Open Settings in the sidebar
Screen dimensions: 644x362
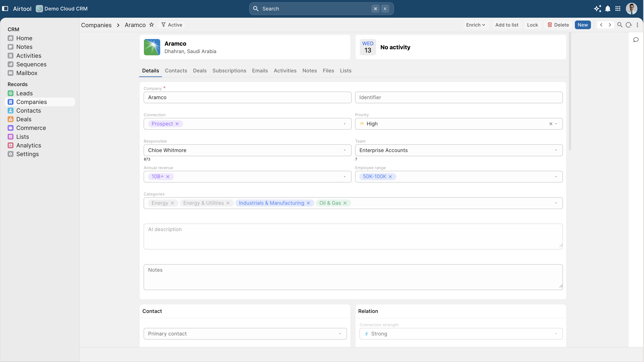(x=40, y=154)
